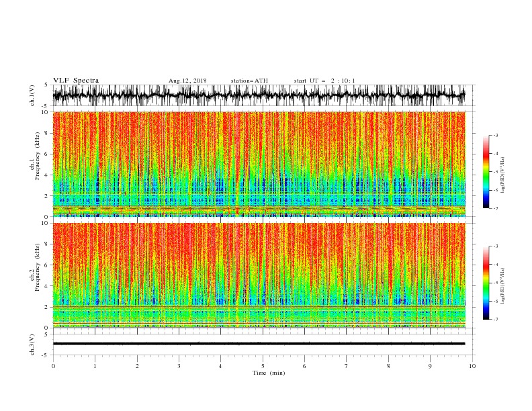Viewport: 532px width, 411px height.
Task: Click the time axis tick label '6'
Action: (304, 366)
